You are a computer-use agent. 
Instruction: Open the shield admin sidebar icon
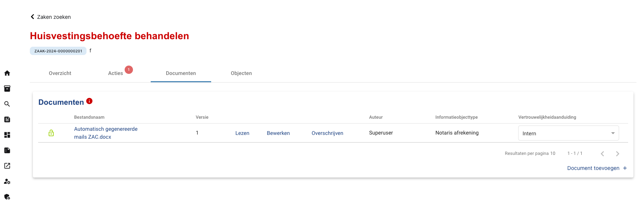7,197
